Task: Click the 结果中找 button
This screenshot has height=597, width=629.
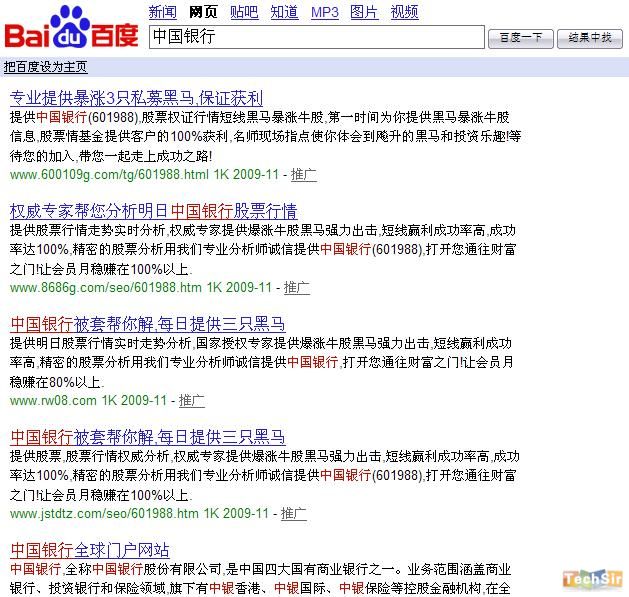Action: (590, 39)
